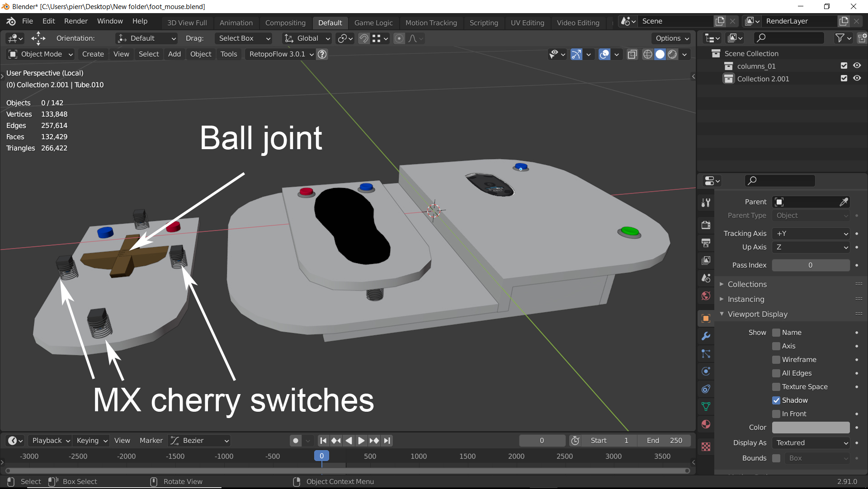
Task: Toggle proportional editing button
Action: pos(399,38)
